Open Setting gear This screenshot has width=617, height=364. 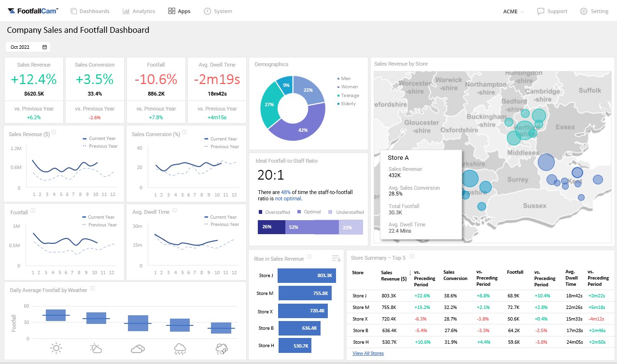pos(594,11)
